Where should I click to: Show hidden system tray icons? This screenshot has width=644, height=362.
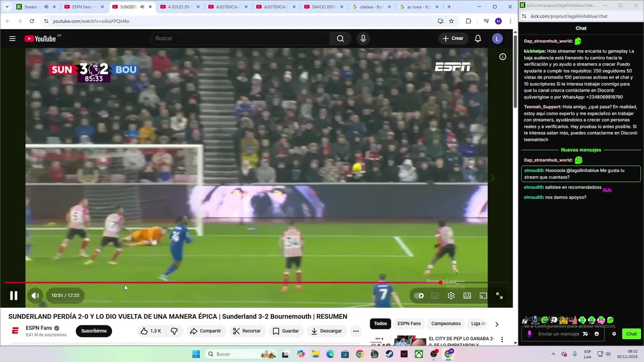tap(553, 354)
